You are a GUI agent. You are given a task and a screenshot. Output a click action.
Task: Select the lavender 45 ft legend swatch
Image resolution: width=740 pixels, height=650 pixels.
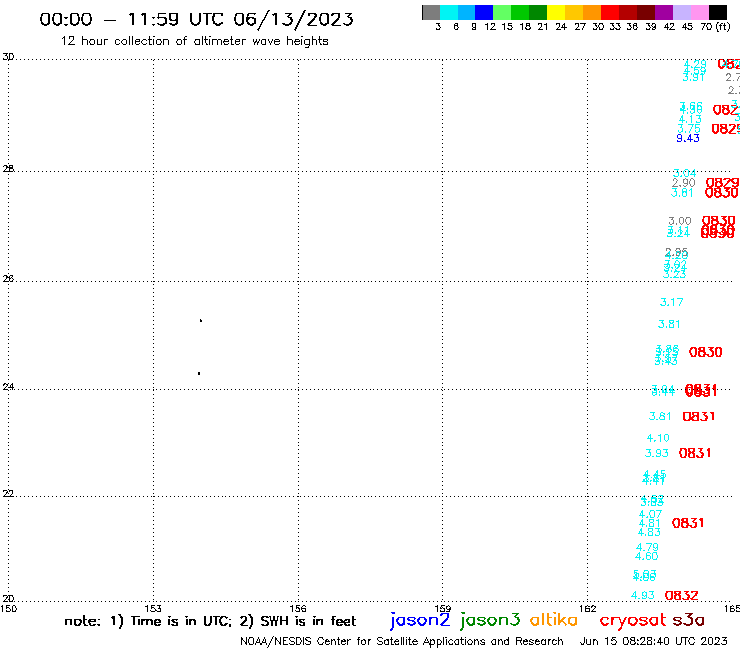(682, 12)
